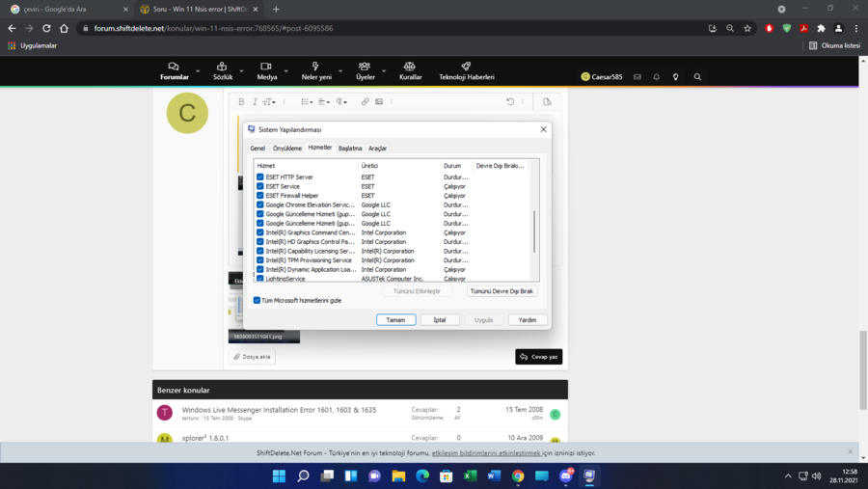Open the Caesar585 account menu
This screenshot has height=489, width=868.
click(x=602, y=77)
